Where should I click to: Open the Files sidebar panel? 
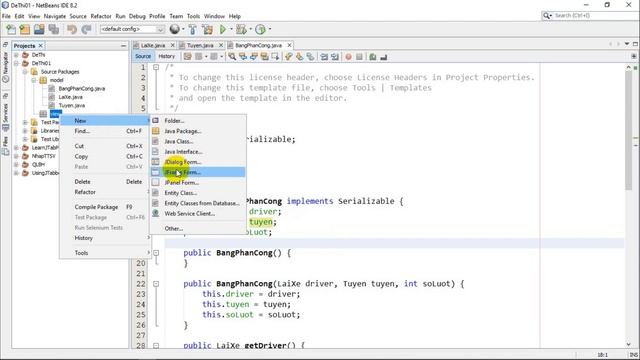point(5,147)
